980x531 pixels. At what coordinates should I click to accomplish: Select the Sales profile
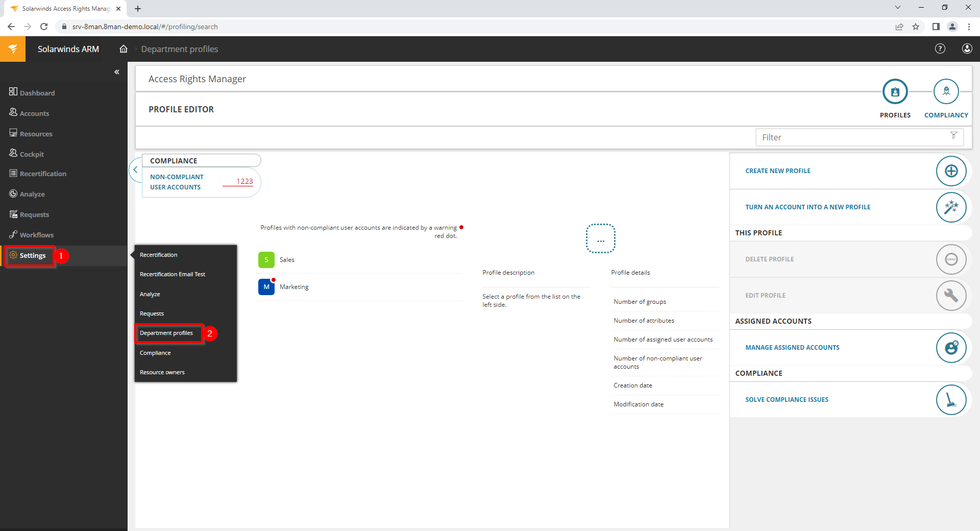tap(286, 260)
